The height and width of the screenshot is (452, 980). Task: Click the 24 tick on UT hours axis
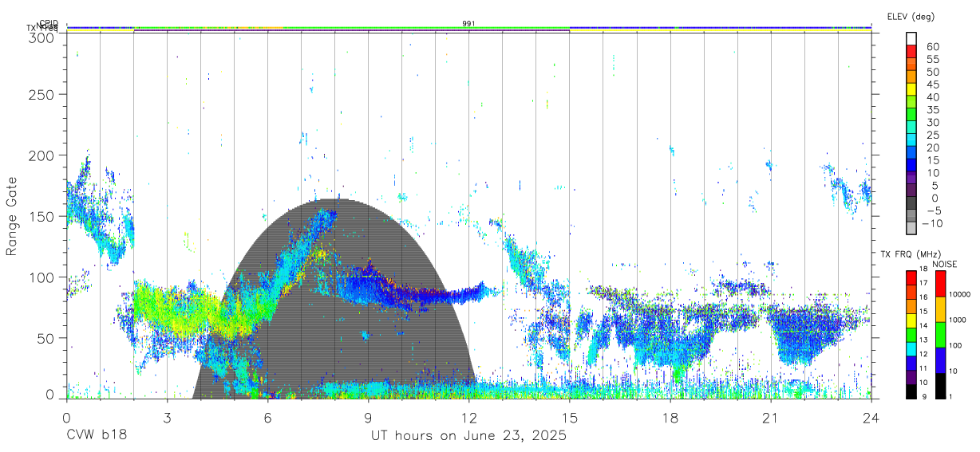tap(871, 418)
